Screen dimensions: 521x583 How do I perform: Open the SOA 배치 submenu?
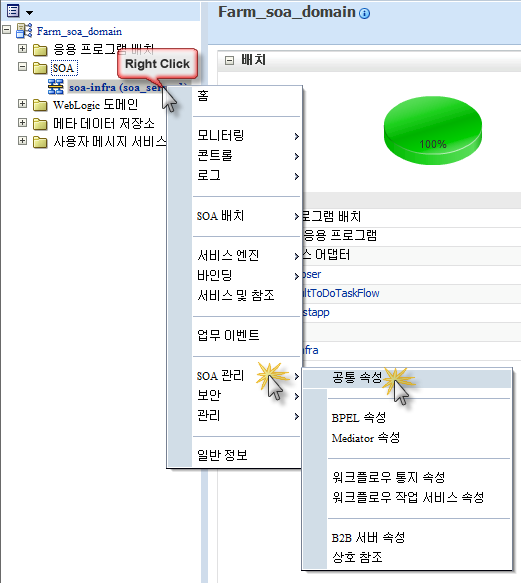tap(245, 216)
